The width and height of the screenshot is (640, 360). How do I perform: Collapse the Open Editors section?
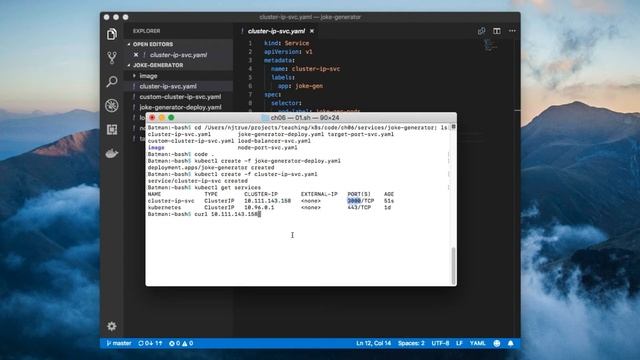[153, 44]
